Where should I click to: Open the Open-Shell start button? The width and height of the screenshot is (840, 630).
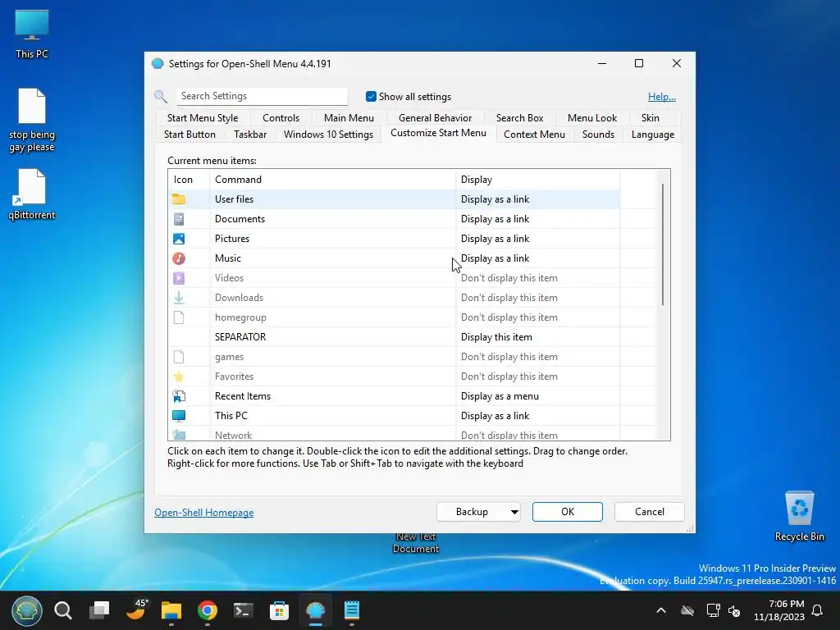27,610
